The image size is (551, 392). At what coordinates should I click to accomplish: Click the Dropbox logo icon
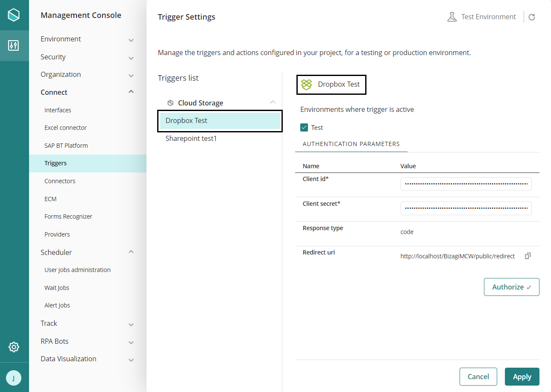[307, 85]
